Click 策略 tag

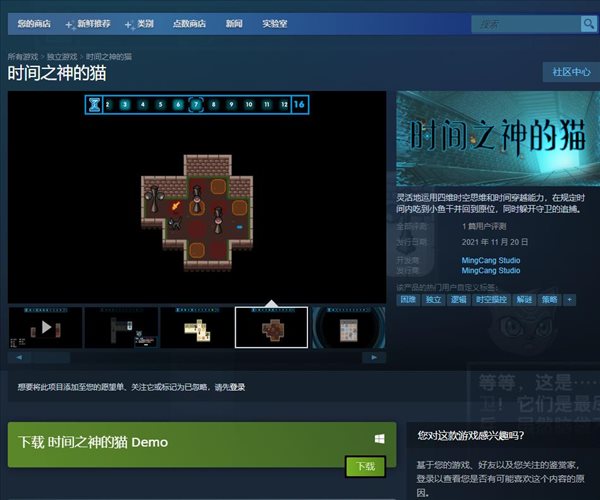point(549,300)
